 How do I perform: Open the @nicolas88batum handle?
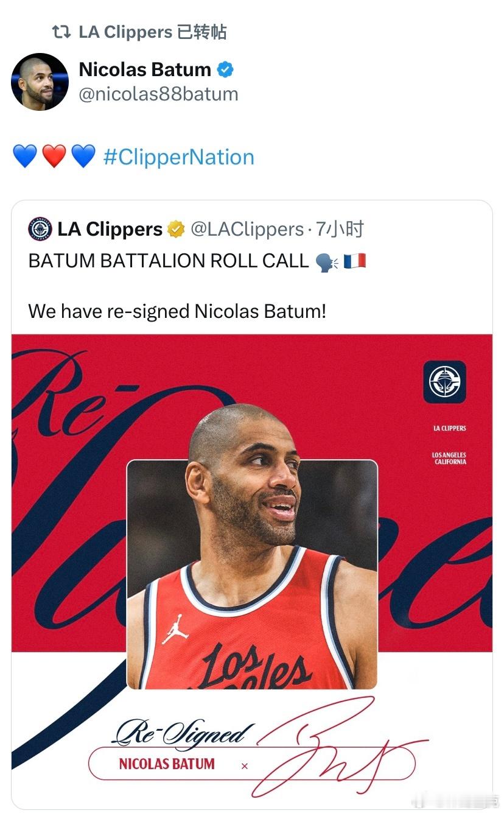159,94
